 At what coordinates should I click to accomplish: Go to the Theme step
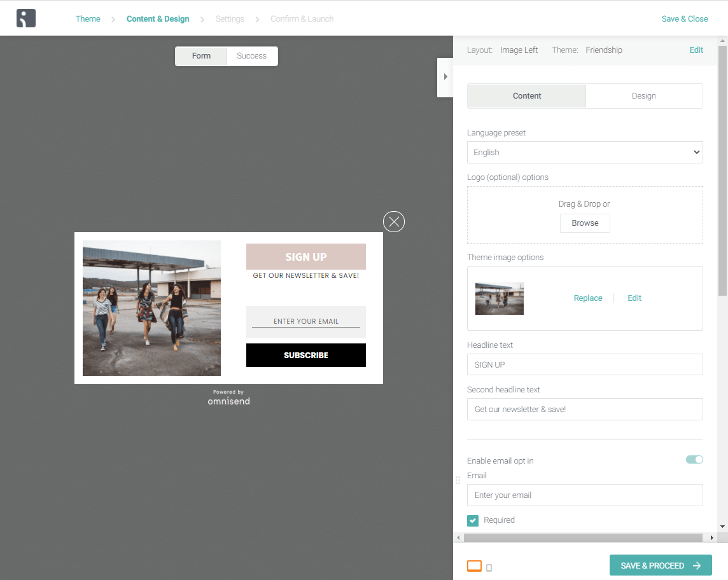[88, 19]
